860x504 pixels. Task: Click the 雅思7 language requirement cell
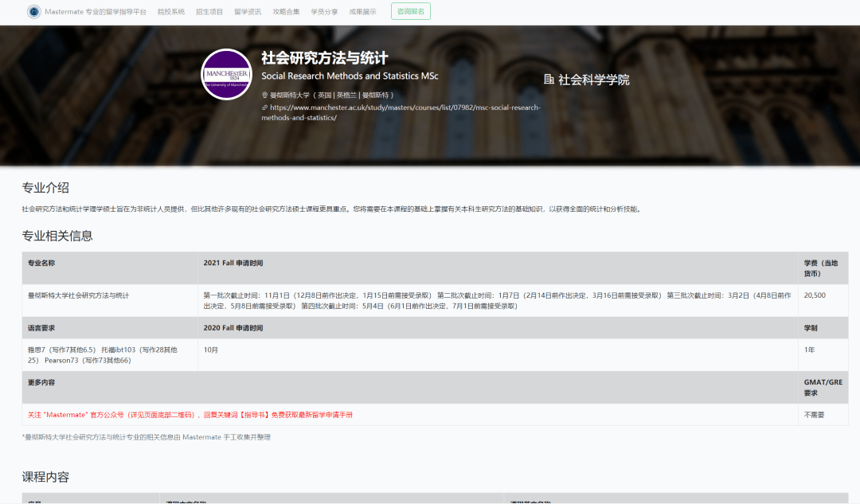110,355
